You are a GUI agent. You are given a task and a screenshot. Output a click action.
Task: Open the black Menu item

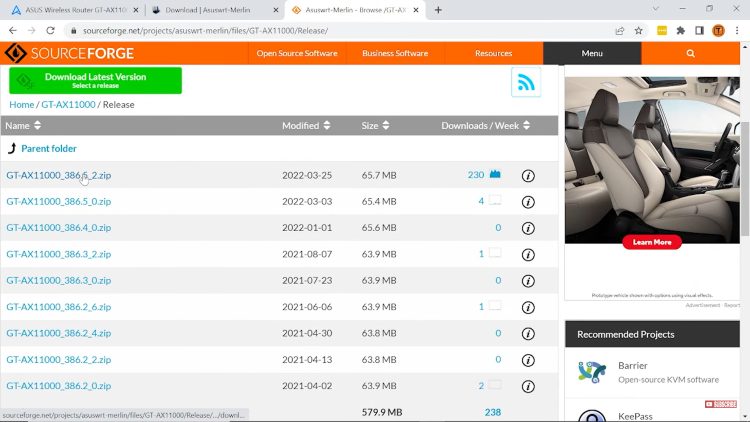click(591, 53)
